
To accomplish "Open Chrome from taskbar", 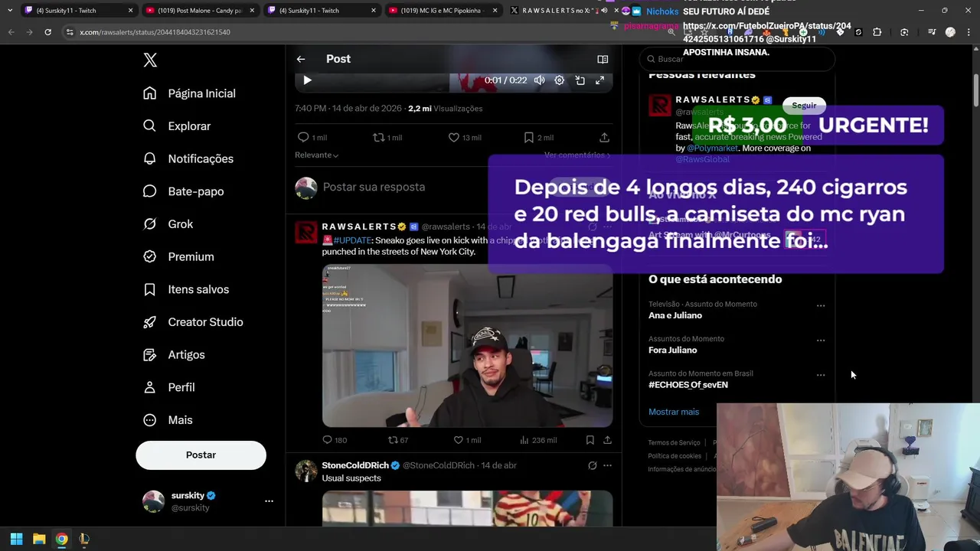I will pos(61,539).
